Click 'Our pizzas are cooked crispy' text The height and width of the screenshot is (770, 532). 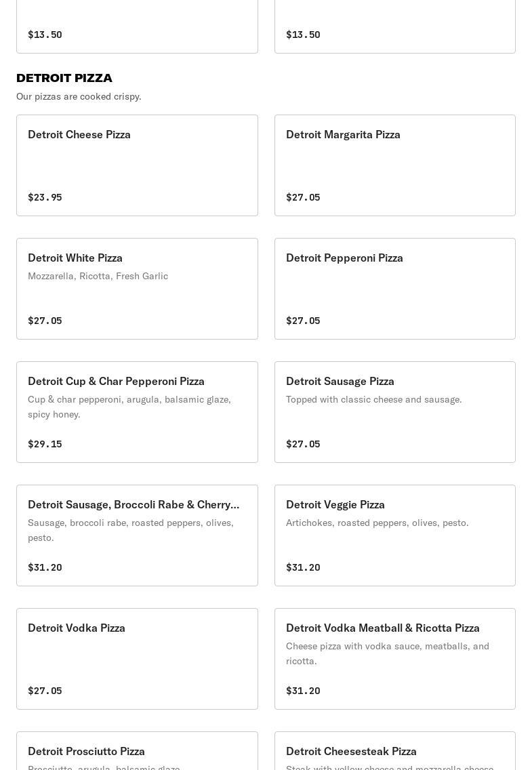pos(79,97)
